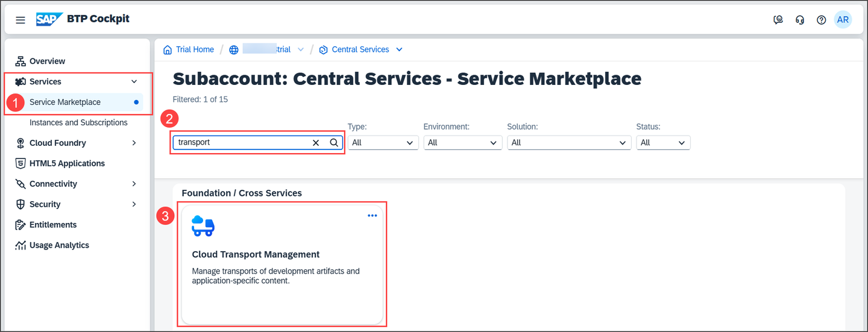This screenshot has width=868, height=332.
Task: Click the Central Services breadcrumb link
Action: [x=360, y=49]
